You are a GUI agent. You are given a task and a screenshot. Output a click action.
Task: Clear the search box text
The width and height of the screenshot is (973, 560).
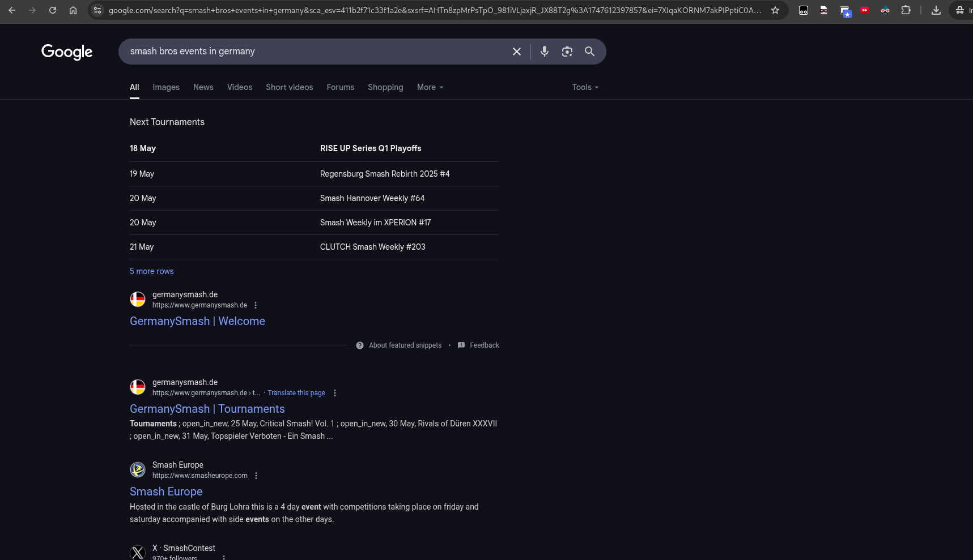coord(516,52)
